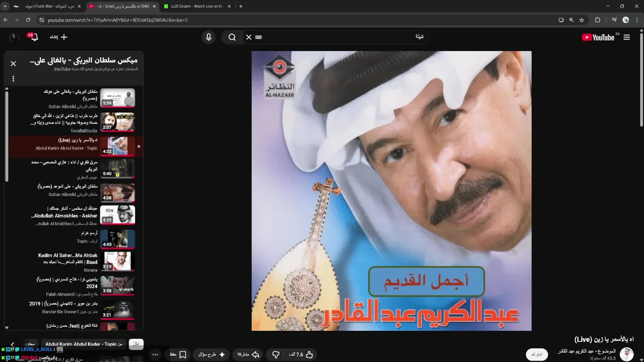Switch to the iu20 Stream Kick tab
Viewport: 644px width, 362px height.
(x=198, y=6)
